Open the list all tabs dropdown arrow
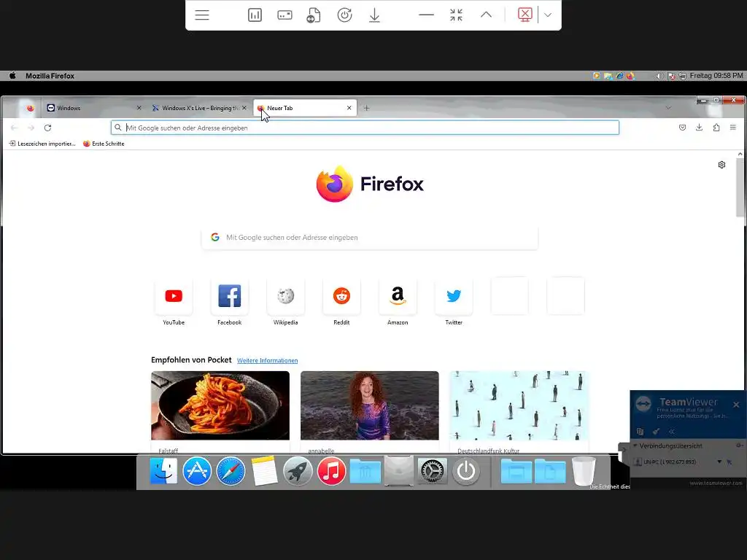This screenshot has height=560, width=747. point(668,108)
